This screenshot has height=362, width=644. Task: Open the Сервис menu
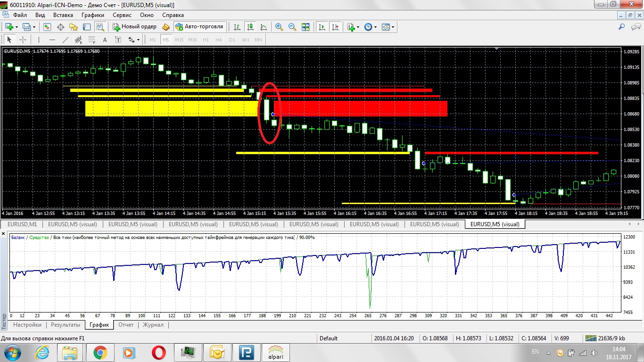point(122,15)
